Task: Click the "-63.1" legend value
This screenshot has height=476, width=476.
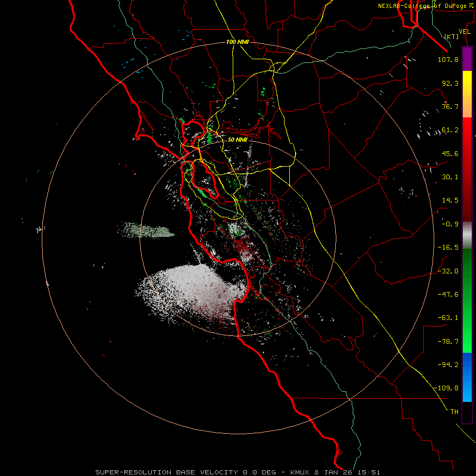Action: point(448,318)
